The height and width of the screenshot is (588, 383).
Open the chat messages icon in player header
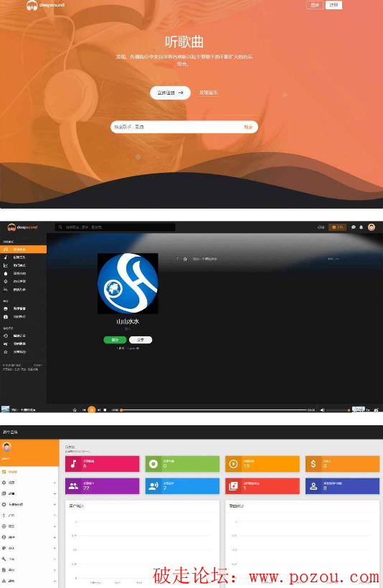click(354, 227)
